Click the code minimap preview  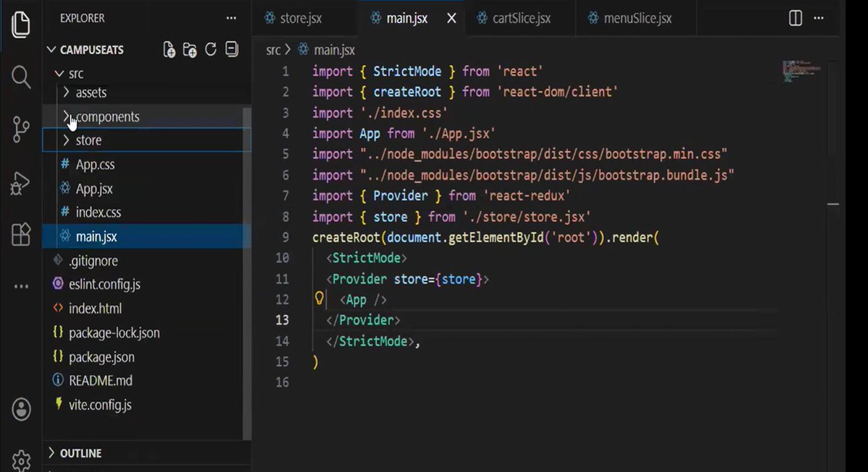click(x=802, y=72)
